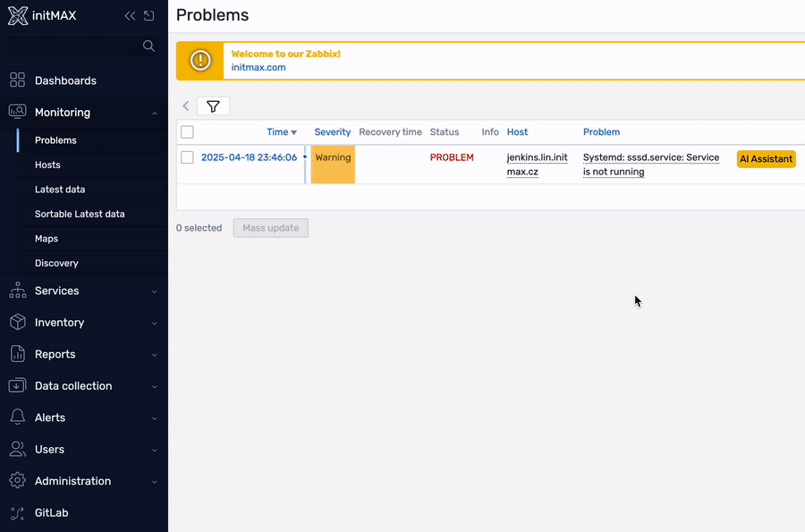
Task: Click the sidebar hide/pop-out icon
Action: point(148,16)
